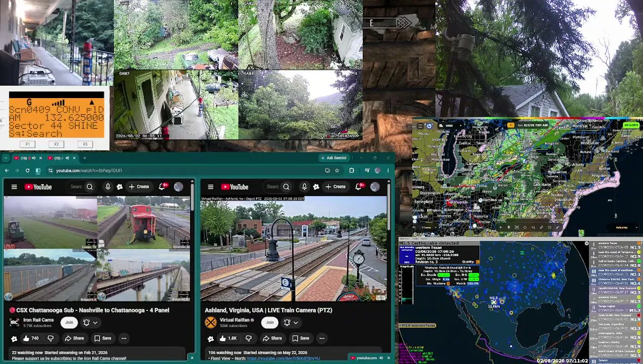Image resolution: width=643 pixels, height=364 pixels.
Task: Click YouTube logo in the Ashland window
Action: click(x=234, y=187)
